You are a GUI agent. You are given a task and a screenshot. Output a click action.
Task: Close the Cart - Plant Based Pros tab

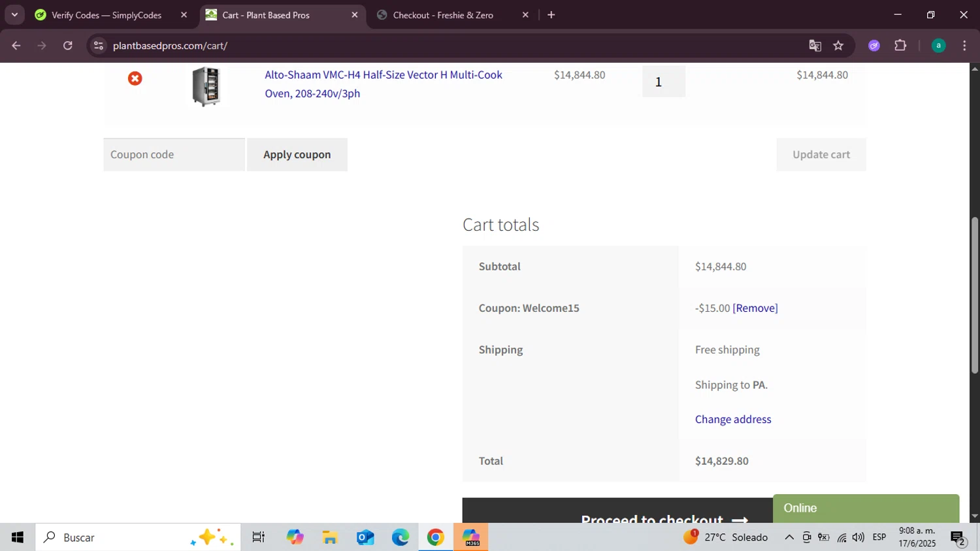click(x=355, y=15)
